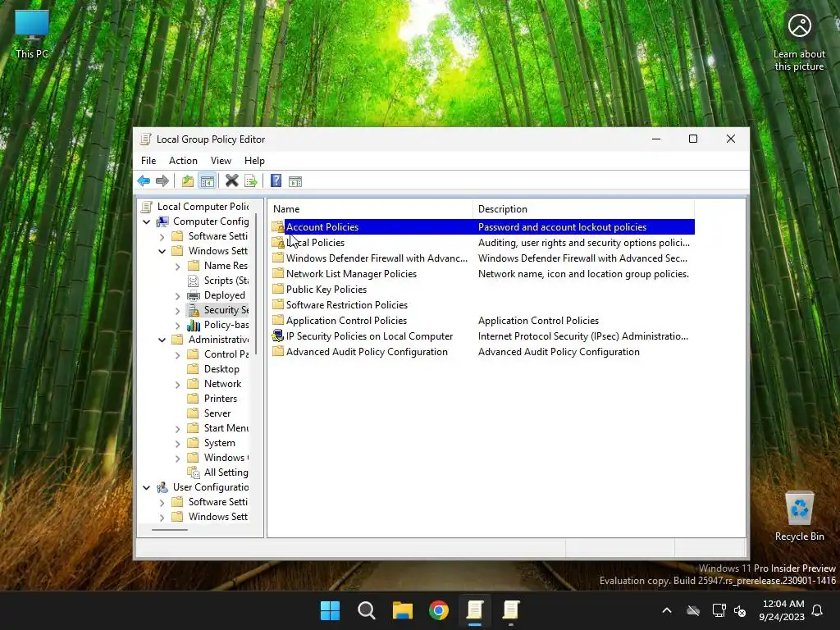Click the tree pane horizontal scrollbar thumb
The image size is (840, 630).
169,530
